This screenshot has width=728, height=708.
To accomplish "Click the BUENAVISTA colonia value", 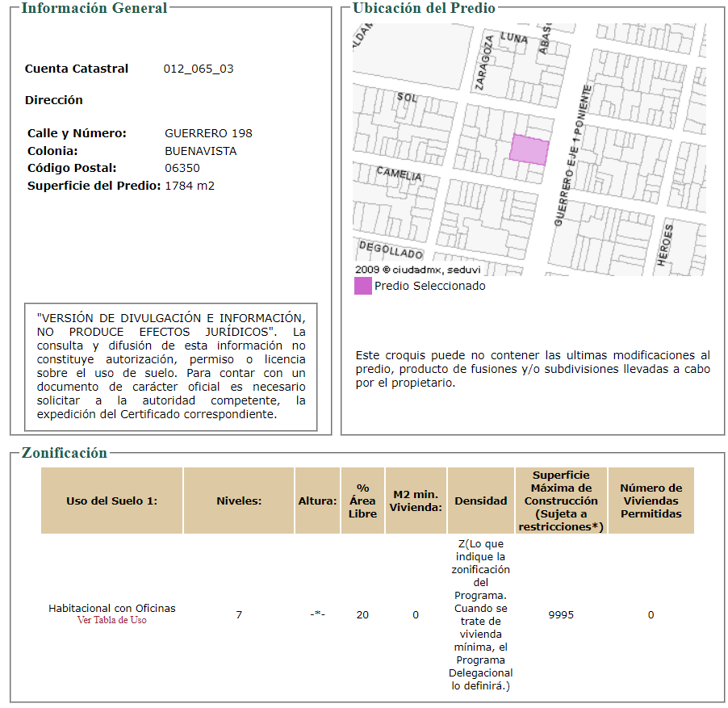I will coord(201,151).
